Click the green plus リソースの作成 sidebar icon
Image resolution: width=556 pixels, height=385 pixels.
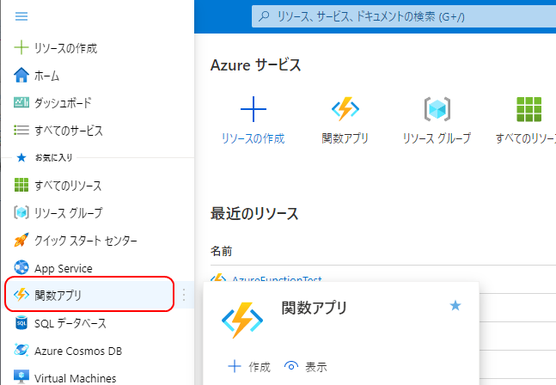click(x=21, y=48)
